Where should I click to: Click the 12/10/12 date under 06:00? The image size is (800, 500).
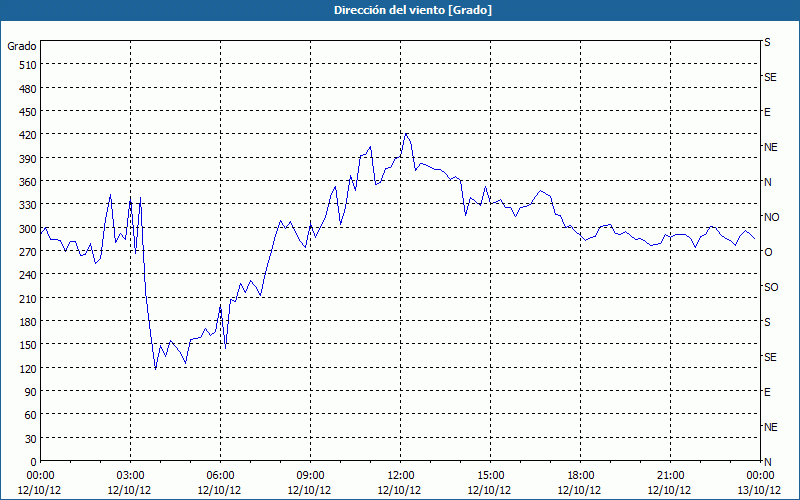pos(219,490)
